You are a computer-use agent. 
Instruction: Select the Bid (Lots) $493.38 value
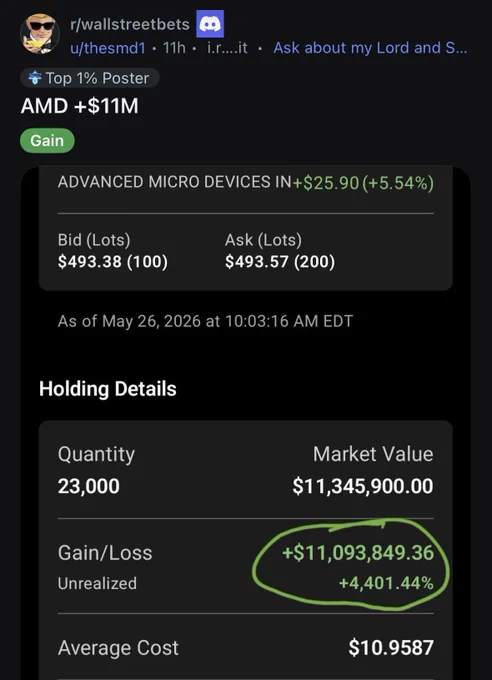pos(113,262)
